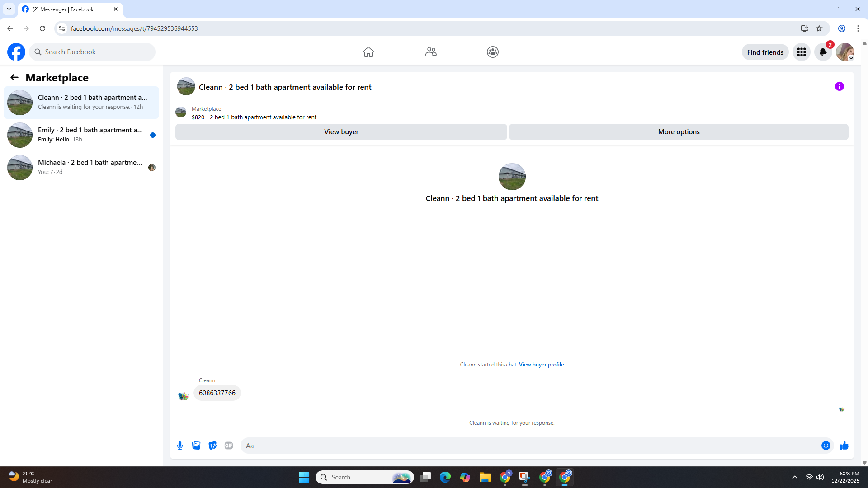The image size is (868, 488).
Task: Open the emoji picker in the message box
Action: point(826,446)
